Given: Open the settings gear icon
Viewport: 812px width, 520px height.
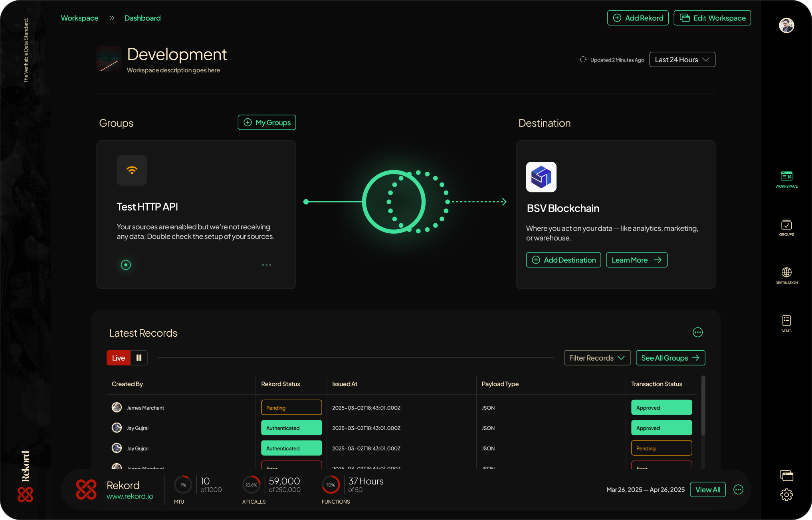Looking at the screenshot, I should [x=786, y=495].
